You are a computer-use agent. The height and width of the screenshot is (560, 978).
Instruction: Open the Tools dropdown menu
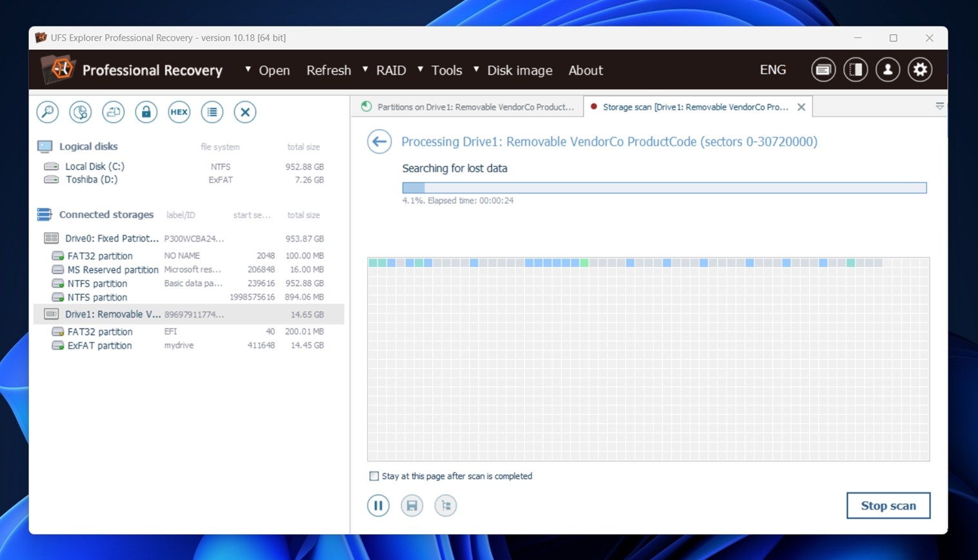click(x=446, y=70)
